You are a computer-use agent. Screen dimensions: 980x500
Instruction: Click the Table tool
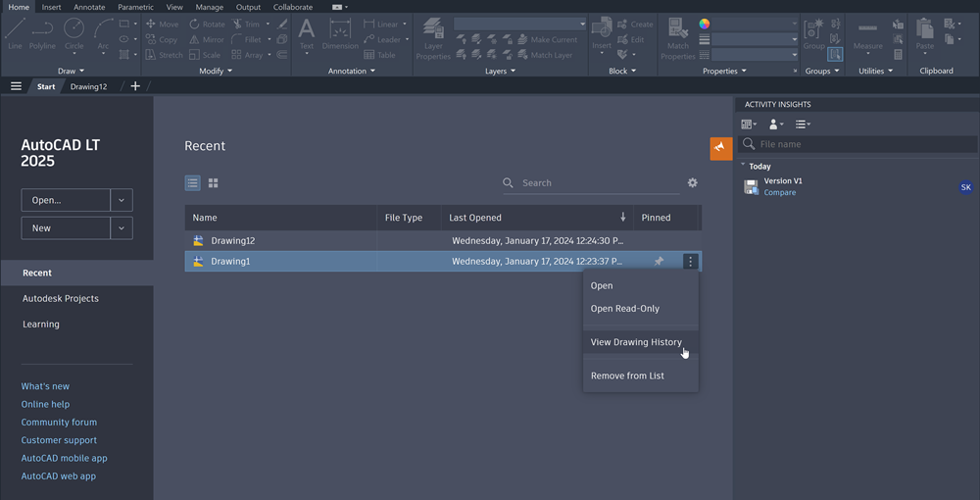(379, 55)
